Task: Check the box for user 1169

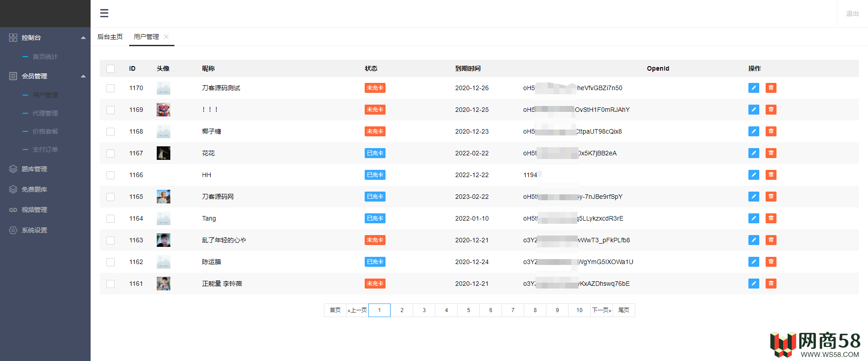Action: [x=111, y=110]
